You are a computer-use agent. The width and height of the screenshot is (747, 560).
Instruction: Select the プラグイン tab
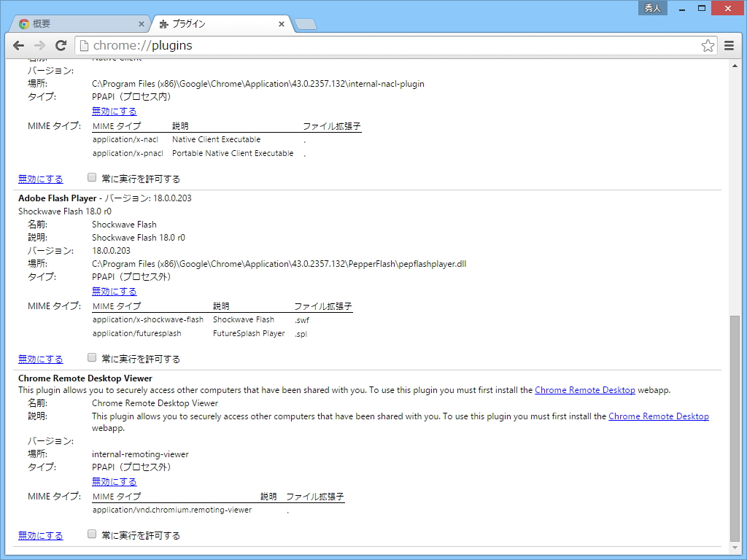[212, 23]
